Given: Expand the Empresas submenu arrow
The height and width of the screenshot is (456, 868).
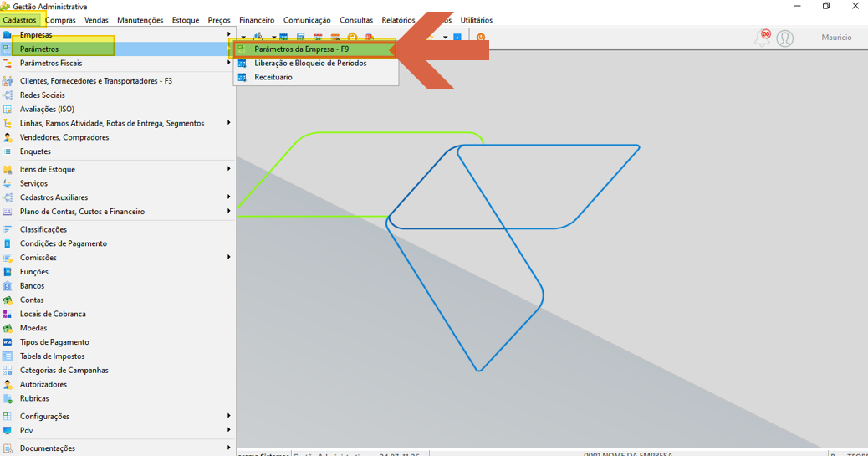Looking at the screenshot, I should click(x=228, y=34).
